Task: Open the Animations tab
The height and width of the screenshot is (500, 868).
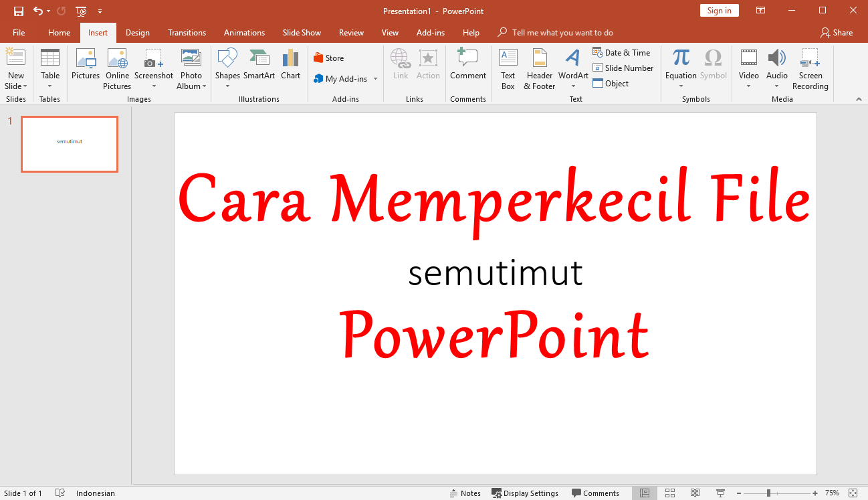Action: [244, 33]
